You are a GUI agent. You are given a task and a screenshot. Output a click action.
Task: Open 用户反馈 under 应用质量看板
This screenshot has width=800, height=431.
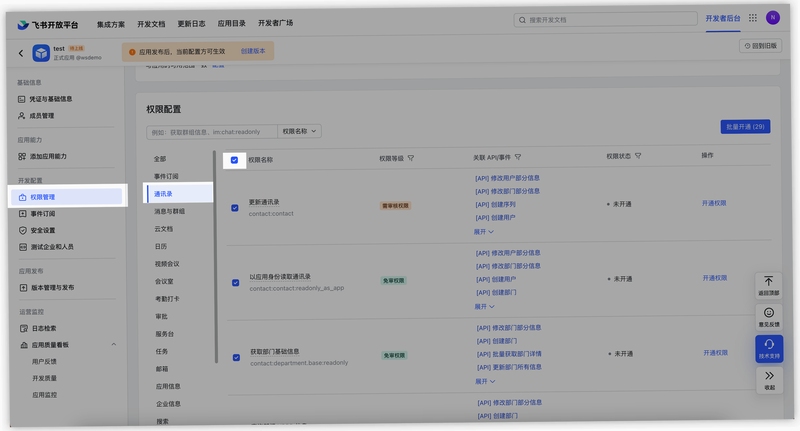tap(44, 362)
